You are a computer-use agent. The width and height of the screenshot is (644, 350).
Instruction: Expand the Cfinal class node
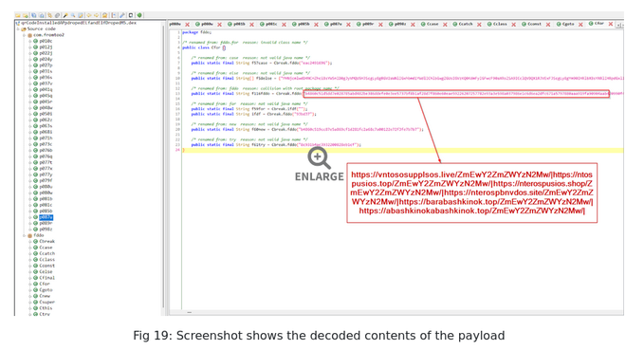click(30, 278)
